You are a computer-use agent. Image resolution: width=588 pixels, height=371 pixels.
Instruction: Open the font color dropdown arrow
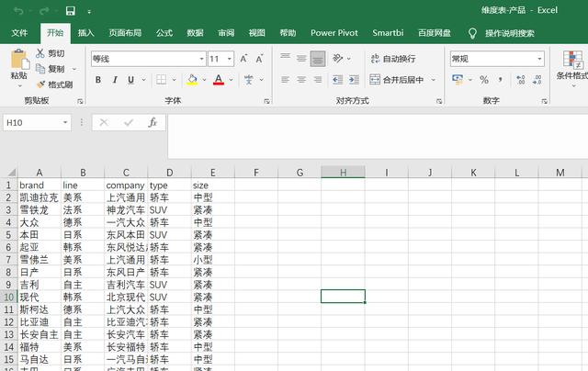[x=231, y=80]
